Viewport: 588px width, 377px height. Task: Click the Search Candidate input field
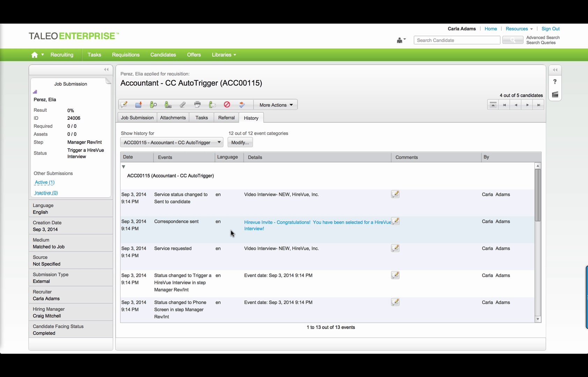456,40
